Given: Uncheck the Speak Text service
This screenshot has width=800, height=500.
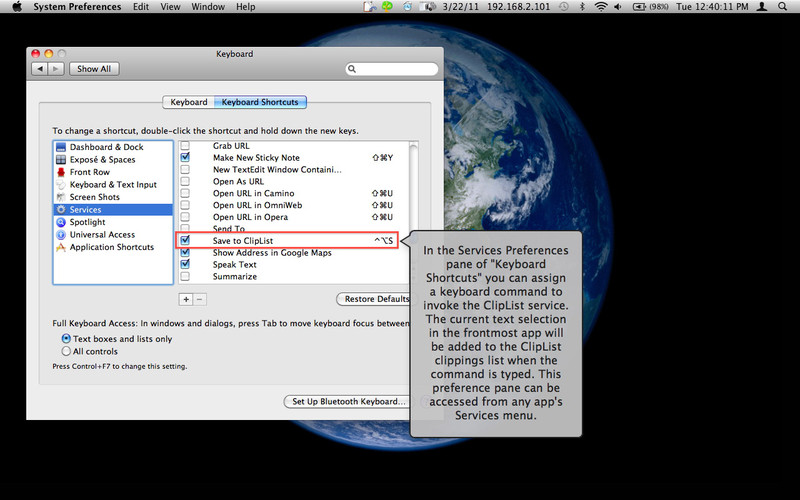Looking at the screenshot, I should coord(185,264).
